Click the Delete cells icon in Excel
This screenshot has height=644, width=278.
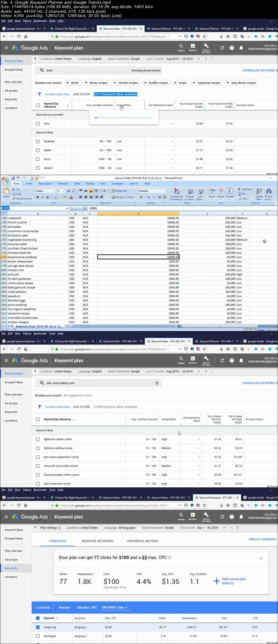pos(221,191)
